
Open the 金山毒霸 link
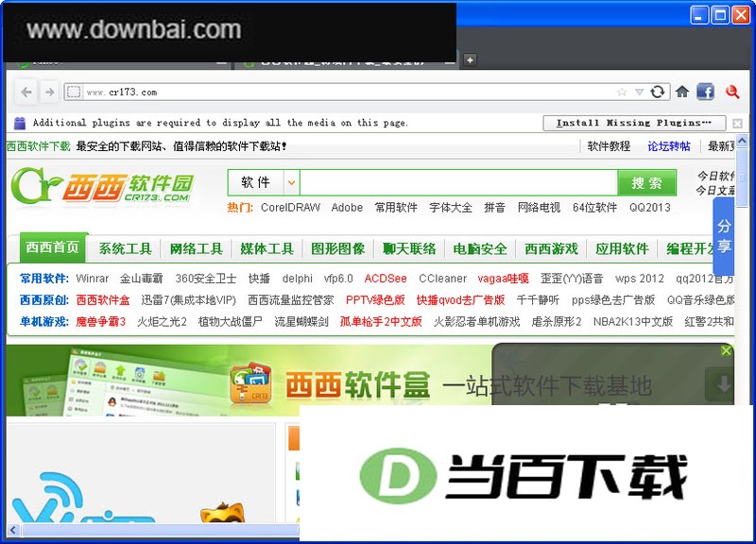141,279
